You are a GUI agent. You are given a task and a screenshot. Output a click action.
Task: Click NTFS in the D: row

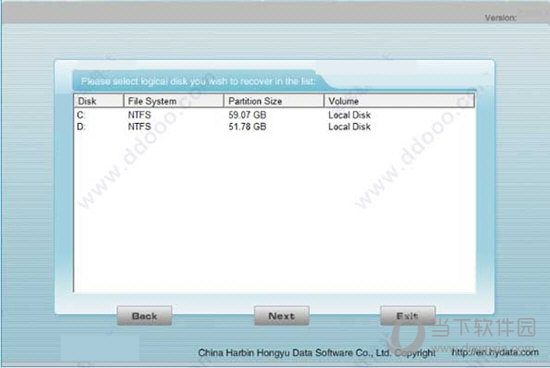click(139, 127)
